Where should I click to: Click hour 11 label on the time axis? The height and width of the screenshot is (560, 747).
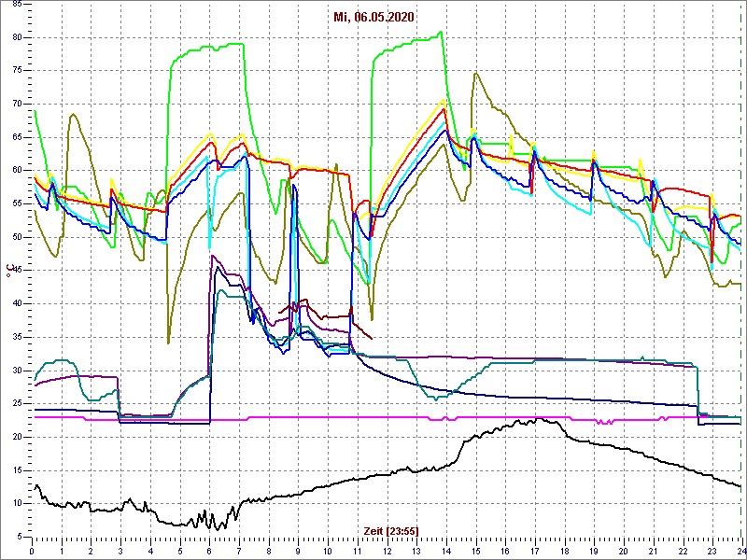358,549
